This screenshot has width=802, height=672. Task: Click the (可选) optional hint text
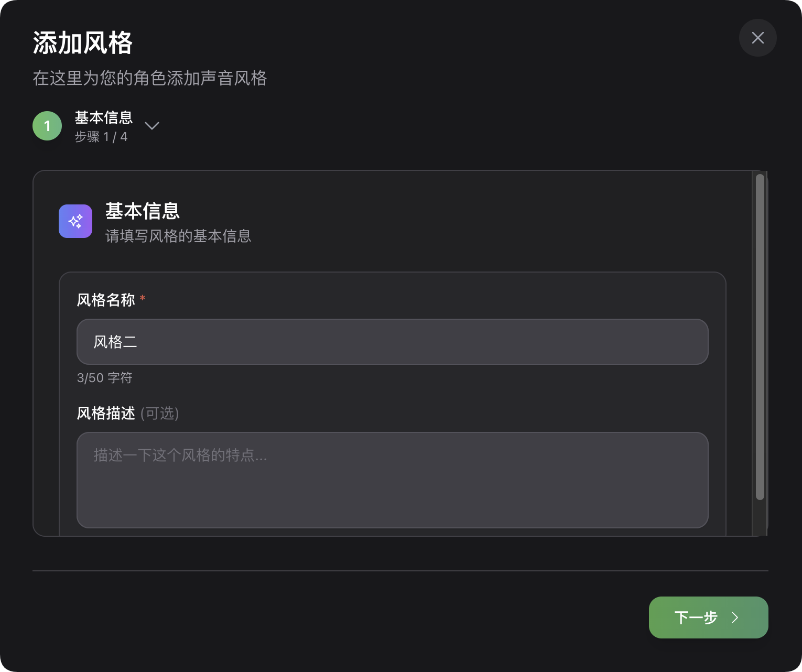[160, 413]
